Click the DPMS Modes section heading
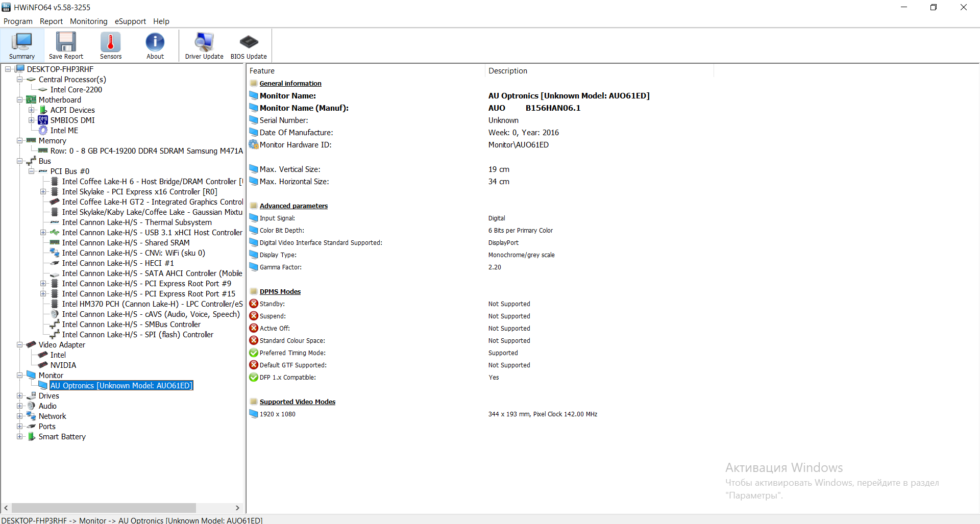Viewport: 980px width, 524px height. (280, 292)
